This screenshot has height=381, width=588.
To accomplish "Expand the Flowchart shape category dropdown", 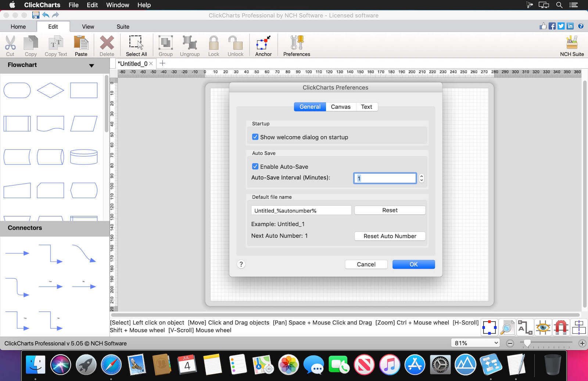I will pos(92,65).
